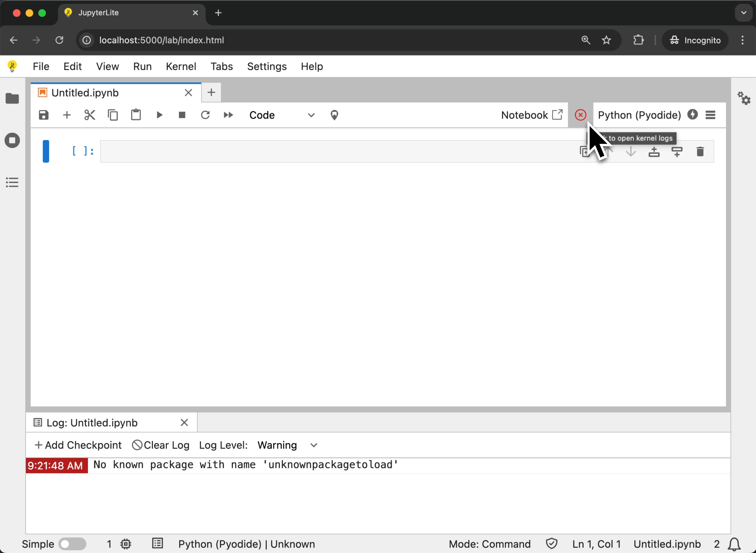The image size is (756, 553).
Task: Open the table of contents sidebar
Action: pyautogui.click(x=12, y=182)
